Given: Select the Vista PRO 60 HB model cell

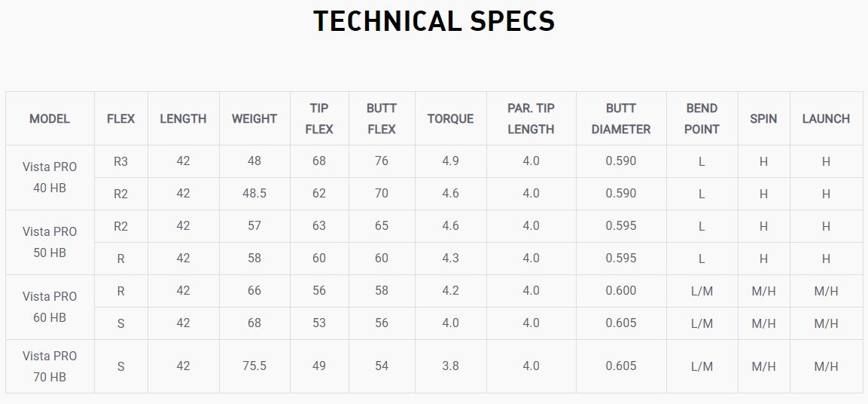Looking at the screenshot, I should [50, 307].
